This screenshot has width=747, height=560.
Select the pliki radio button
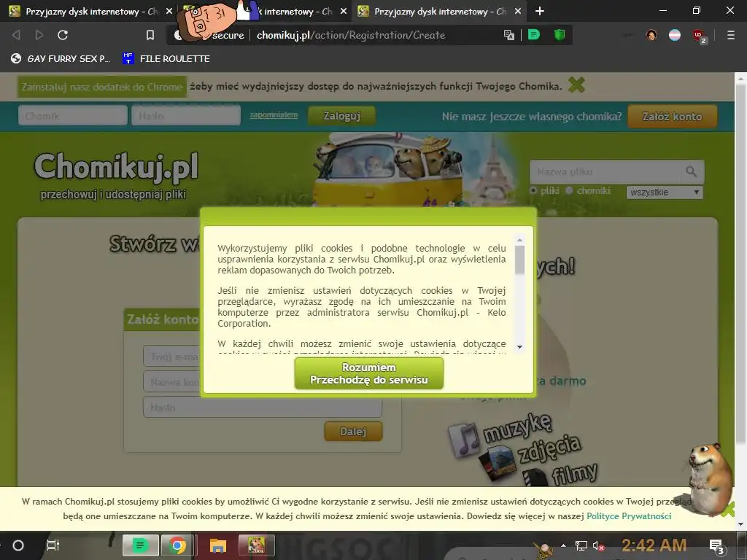point(533,190)
